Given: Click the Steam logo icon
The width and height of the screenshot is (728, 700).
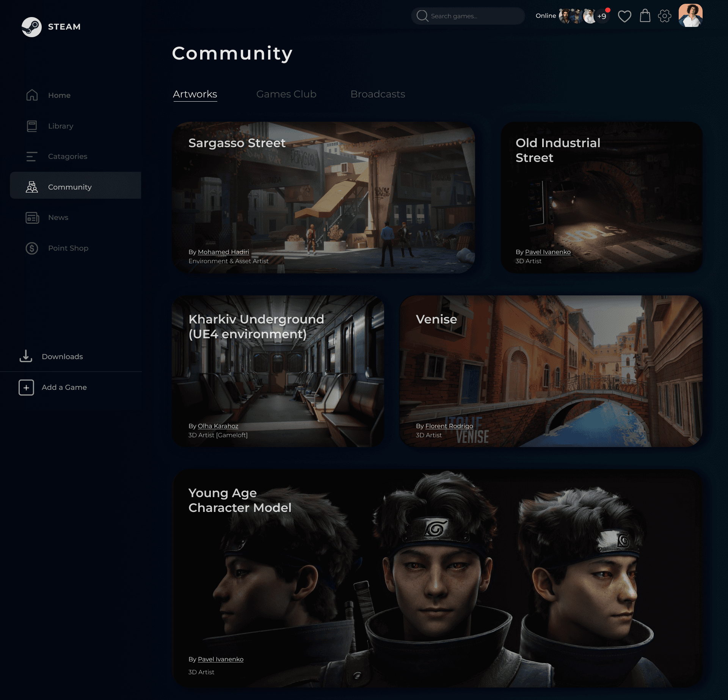Looking at the screenshot, I should coord(31,27).
